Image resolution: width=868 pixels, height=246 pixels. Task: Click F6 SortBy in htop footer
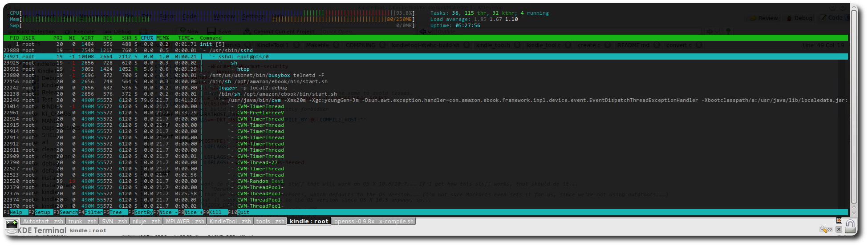(x=141, y=212)
